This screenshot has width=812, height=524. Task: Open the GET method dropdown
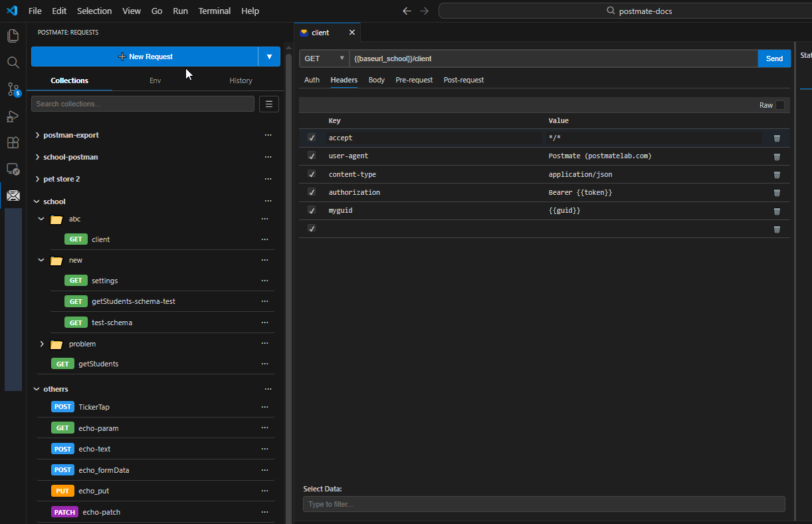pyautogui.click(x=324, y=59)
